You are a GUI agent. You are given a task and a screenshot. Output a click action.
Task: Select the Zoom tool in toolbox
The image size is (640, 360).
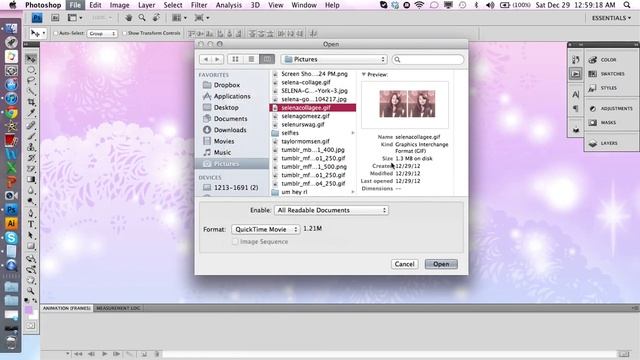[31, 291]
